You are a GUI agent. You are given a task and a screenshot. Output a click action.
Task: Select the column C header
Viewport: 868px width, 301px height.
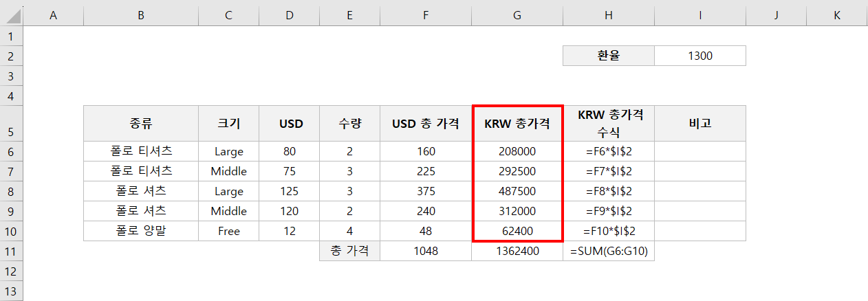228,14
